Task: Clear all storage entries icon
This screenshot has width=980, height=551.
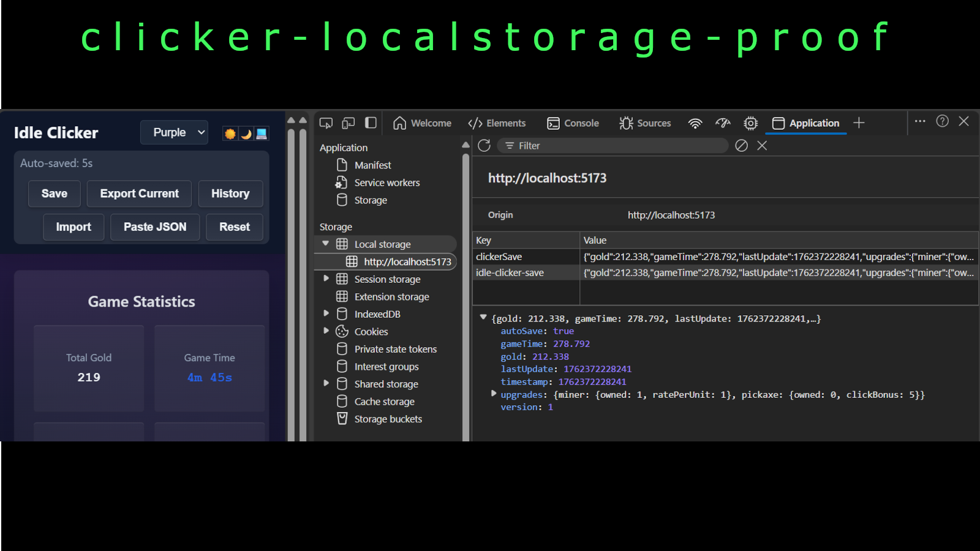Action: click(x=741, y=146)
